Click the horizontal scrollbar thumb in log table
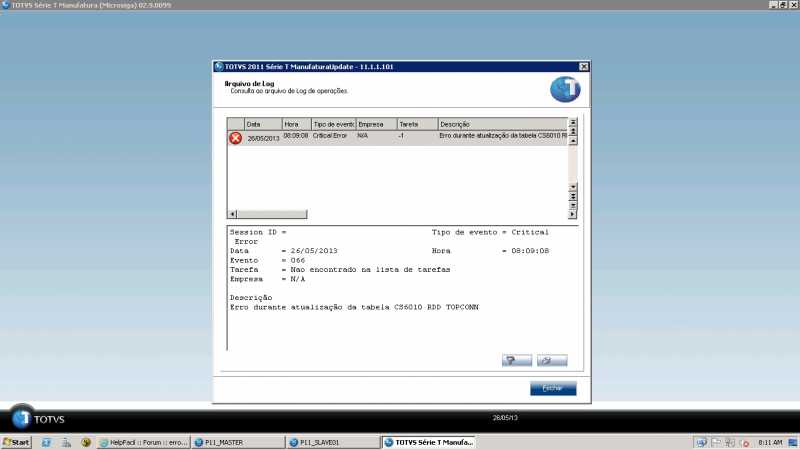Screen dimensions: 800x450 (x=272, y=214)
